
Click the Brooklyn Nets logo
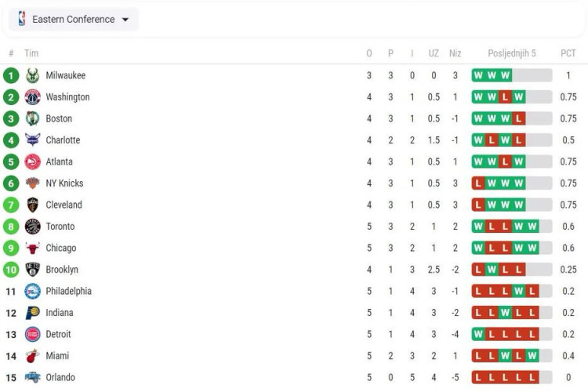33,270
